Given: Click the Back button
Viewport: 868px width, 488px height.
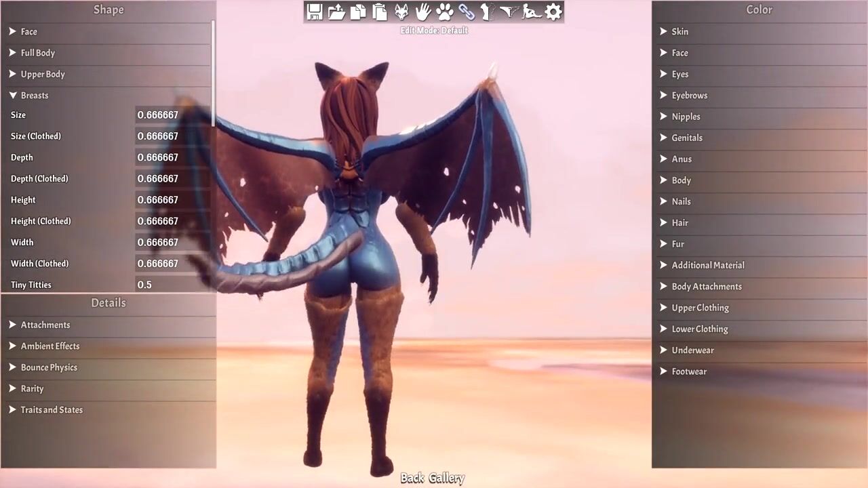Looking at the screenshot, I should point(412,479).
